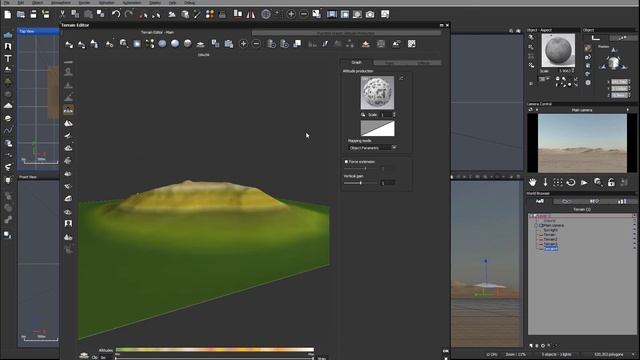Click the Terrain Editor zoom out minus icon
The width and height of the screenshot is (640, 360).
[256, 44]
